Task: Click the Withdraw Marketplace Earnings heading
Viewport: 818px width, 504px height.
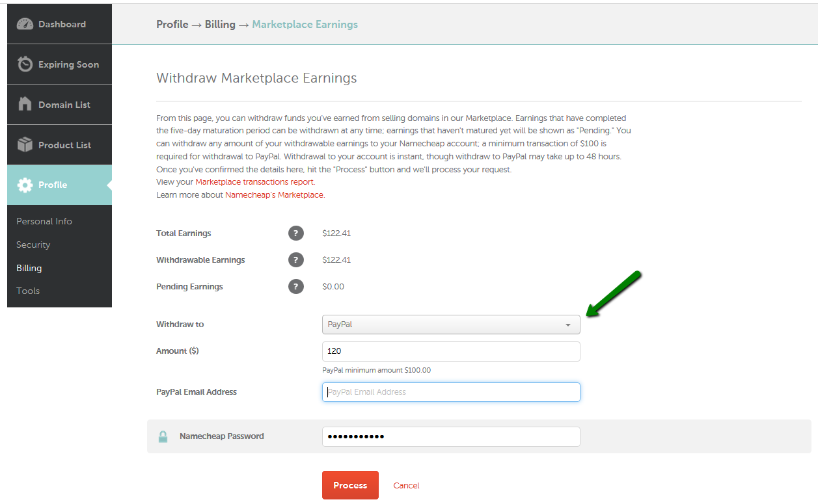Action: coord(256,78)
